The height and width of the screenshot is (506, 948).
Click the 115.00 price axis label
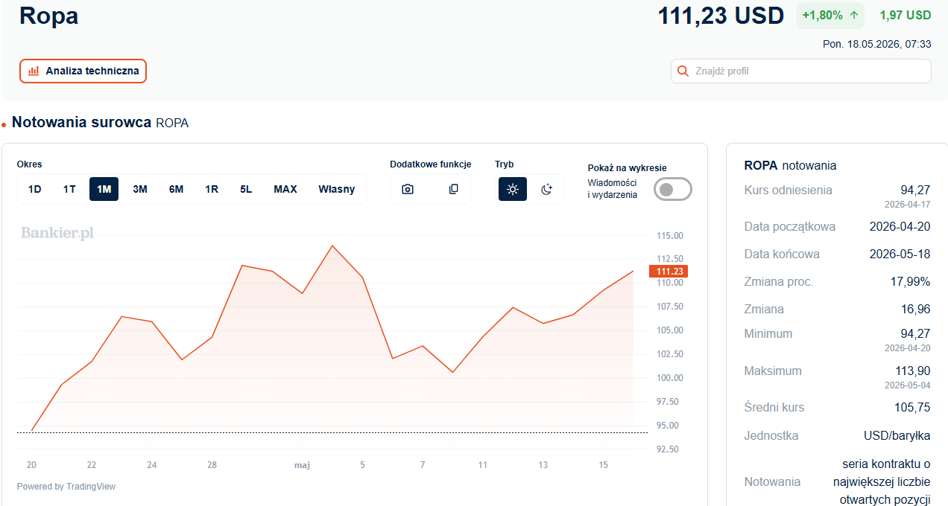pyautogui.click(x=670, y=236)
